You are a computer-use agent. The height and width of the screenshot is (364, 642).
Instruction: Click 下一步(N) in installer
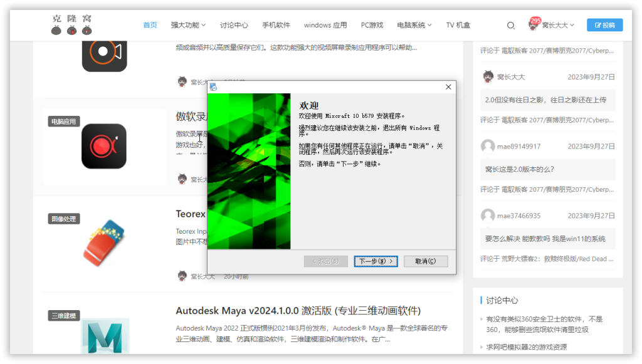(x=376, y=261)
